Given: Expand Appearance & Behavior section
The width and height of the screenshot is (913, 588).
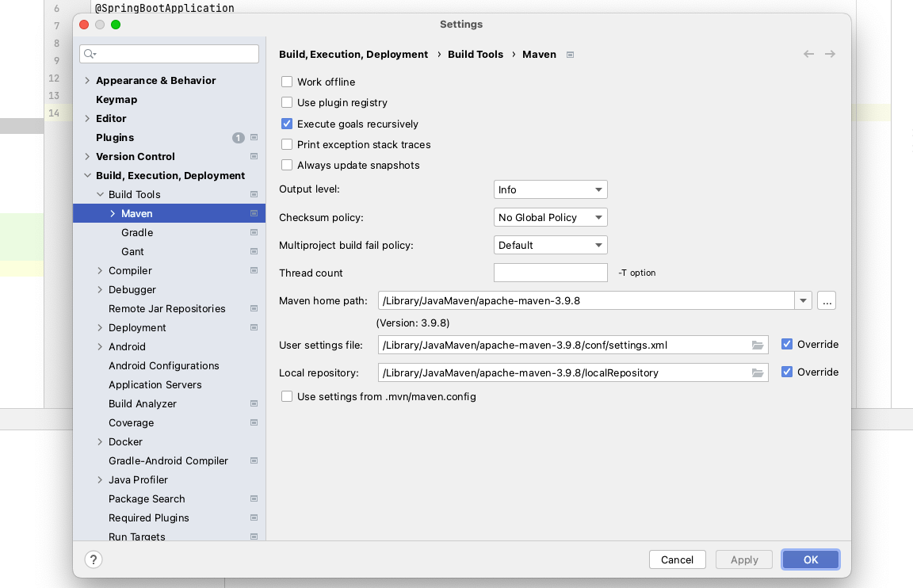Looking at the screenshot, I should coord(87,80).
